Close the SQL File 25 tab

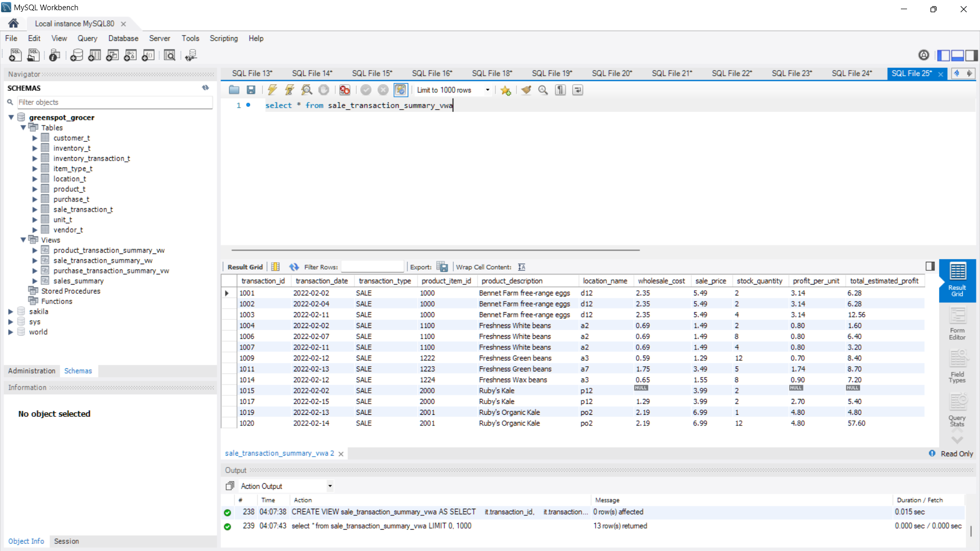(x=940, y=74)
